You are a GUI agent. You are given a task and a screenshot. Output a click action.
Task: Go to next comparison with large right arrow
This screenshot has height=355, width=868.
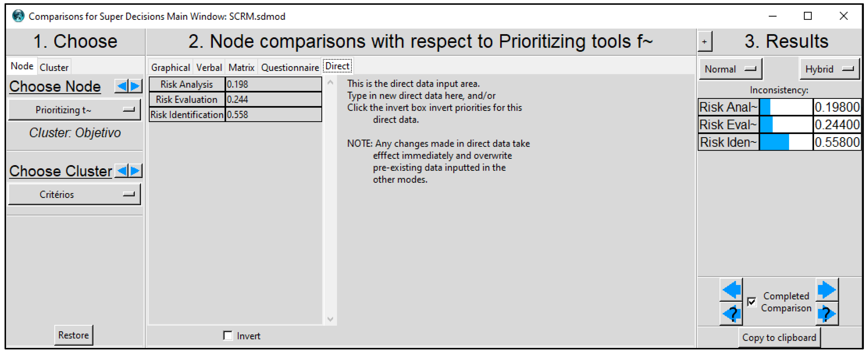[827, 289]
